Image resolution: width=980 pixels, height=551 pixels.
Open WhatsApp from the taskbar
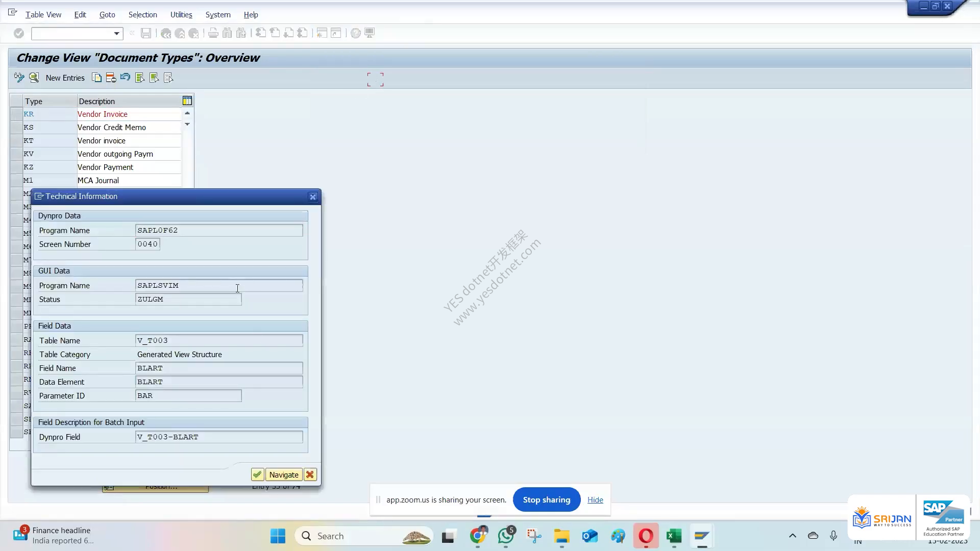[x=506, y=536]
